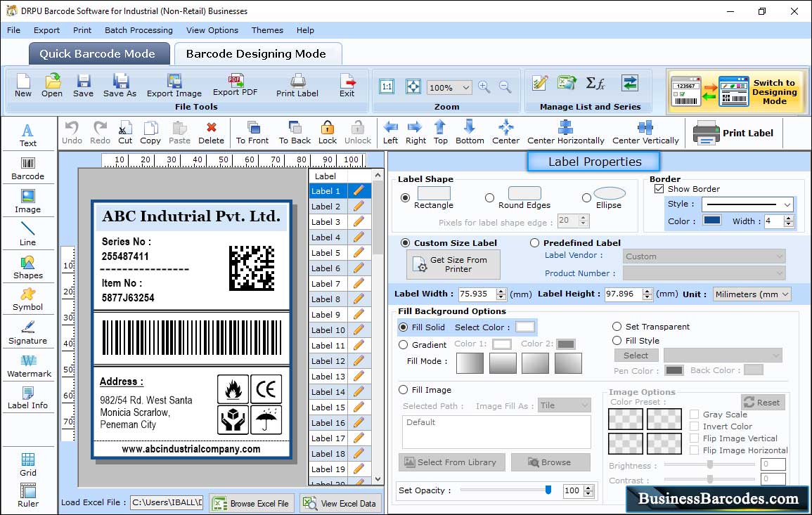812x515 pixels.
Task: Activate the Line drawing tool
Action: [x=28, y=234]
